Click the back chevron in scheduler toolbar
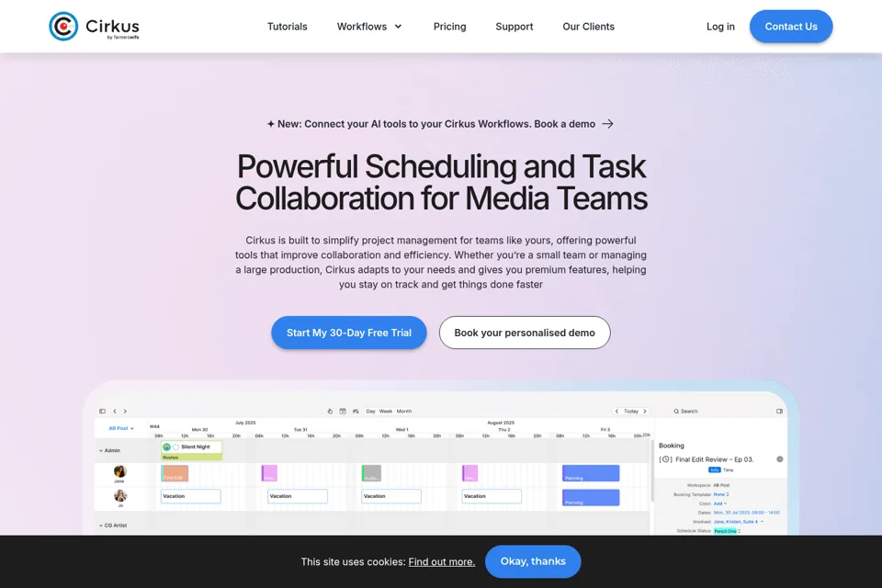The image size is (882, 588). click(x=115, y=412)
